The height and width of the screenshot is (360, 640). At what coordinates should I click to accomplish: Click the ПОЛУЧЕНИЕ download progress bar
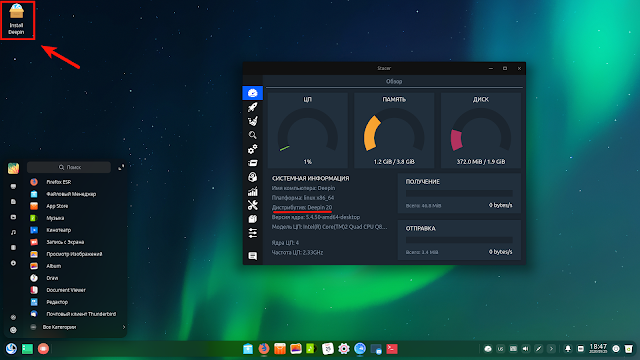[x=459, y=193]
